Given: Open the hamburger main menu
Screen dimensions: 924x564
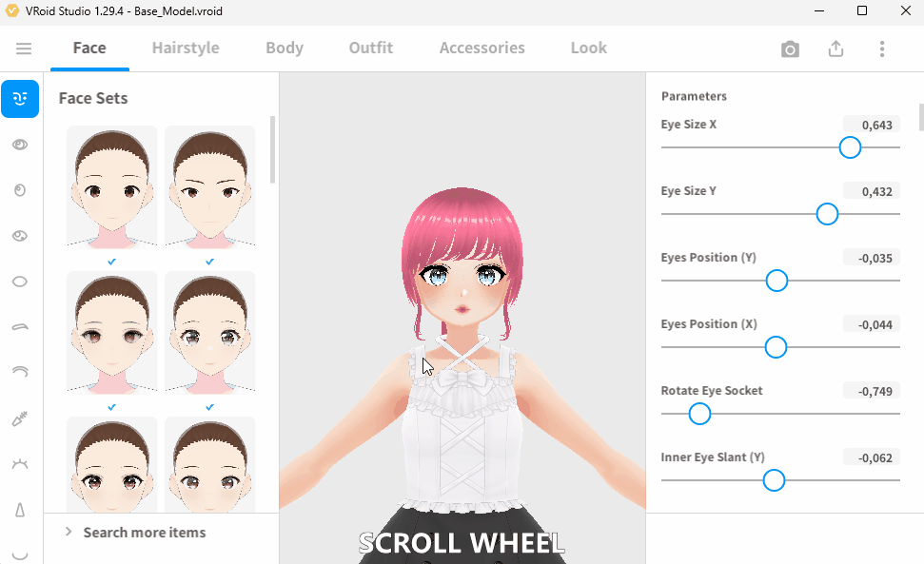Looking at the screenshot, I should (24, 49).
